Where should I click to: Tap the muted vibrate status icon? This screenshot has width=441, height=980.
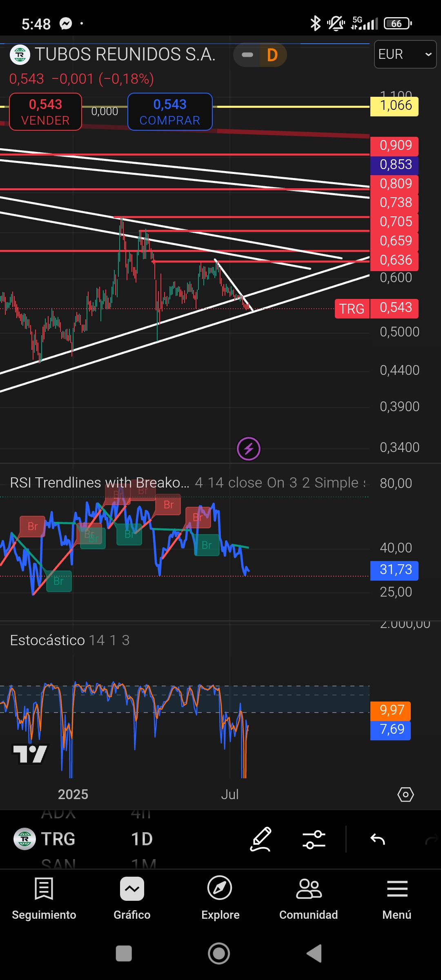click(x=336, y=23)
